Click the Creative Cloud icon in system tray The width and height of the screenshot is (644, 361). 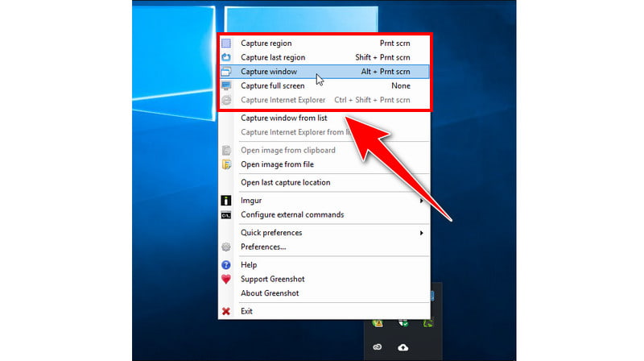tap(377, 347)
